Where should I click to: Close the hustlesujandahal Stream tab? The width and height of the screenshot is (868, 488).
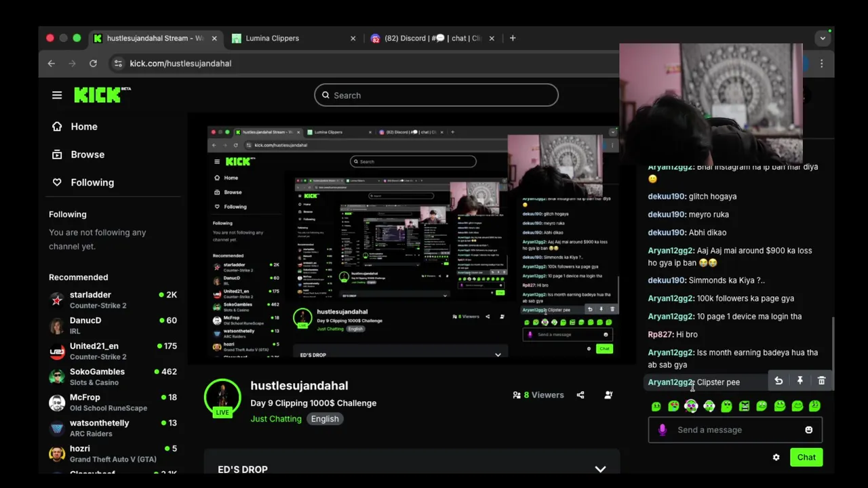[x=214, y=38]
